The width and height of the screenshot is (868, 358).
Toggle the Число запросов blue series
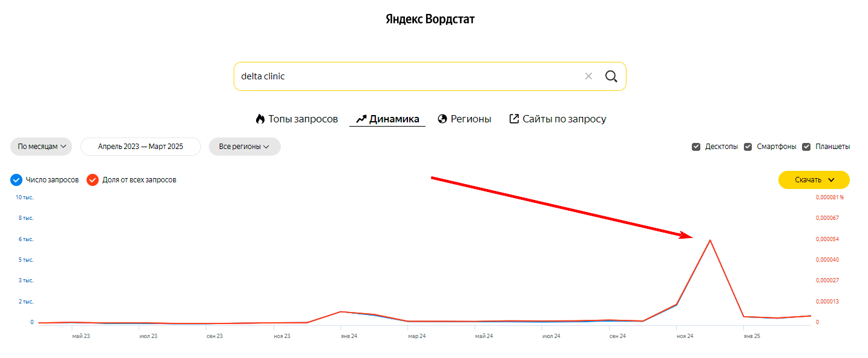coord(16,180)
